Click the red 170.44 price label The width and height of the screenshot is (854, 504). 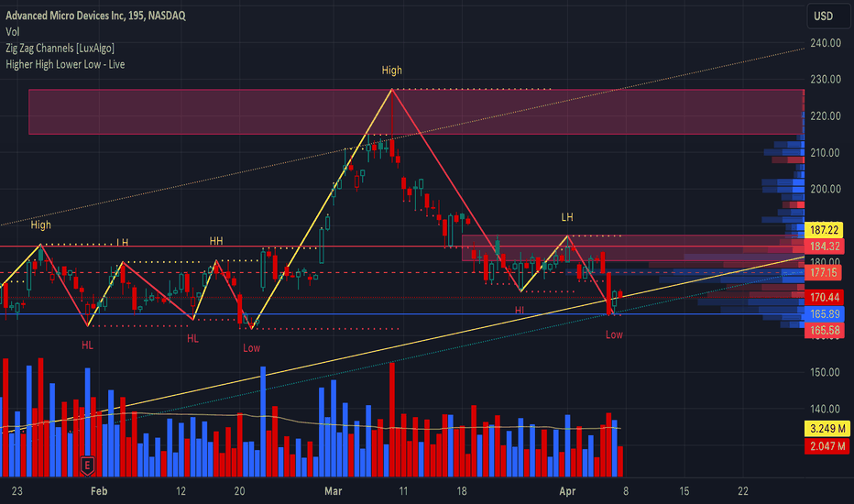[824, 298]
